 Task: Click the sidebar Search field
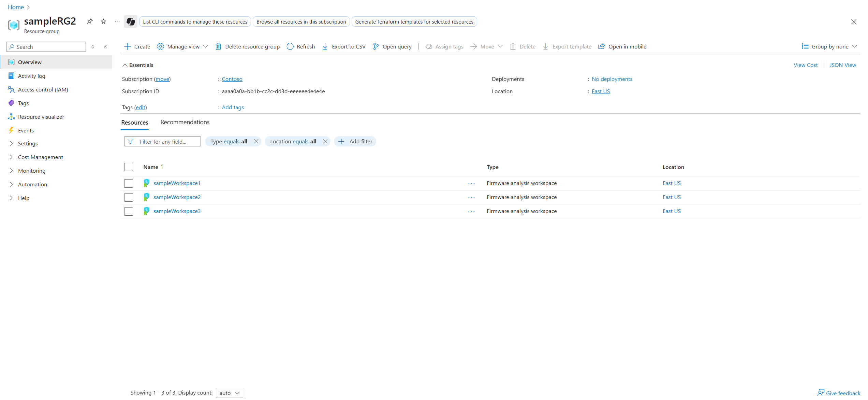pyautogui.click(x=46, y=47)
